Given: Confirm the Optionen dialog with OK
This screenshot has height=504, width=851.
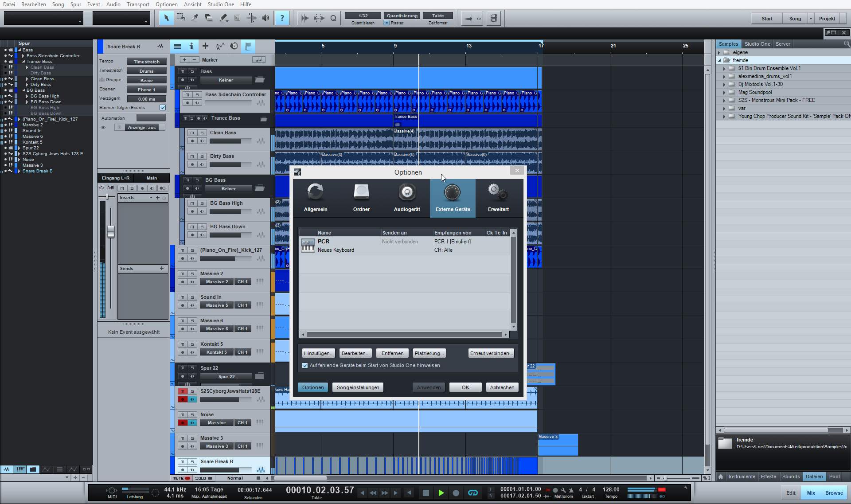Looking at the screenshot, I should (465, 387).
